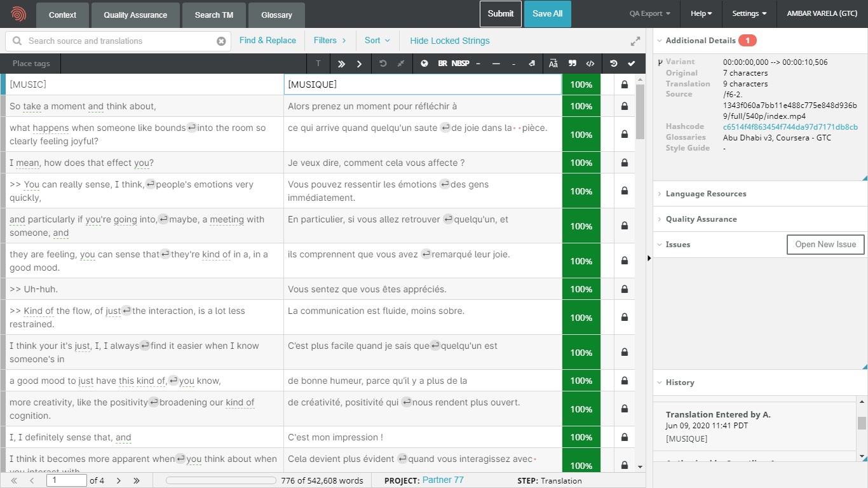Screen dimensions: 868x488
Task: Expand the Language Resources section
Action: (705, 194)
